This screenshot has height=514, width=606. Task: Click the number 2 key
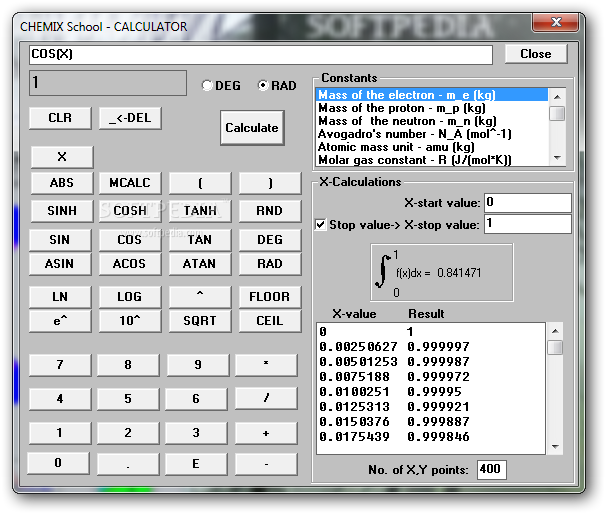click(128, 433)
